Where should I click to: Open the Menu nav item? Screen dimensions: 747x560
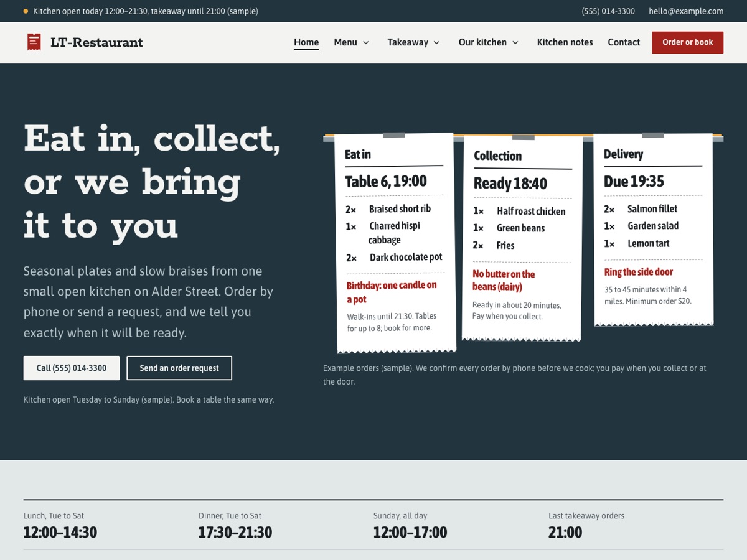point(345,42)
